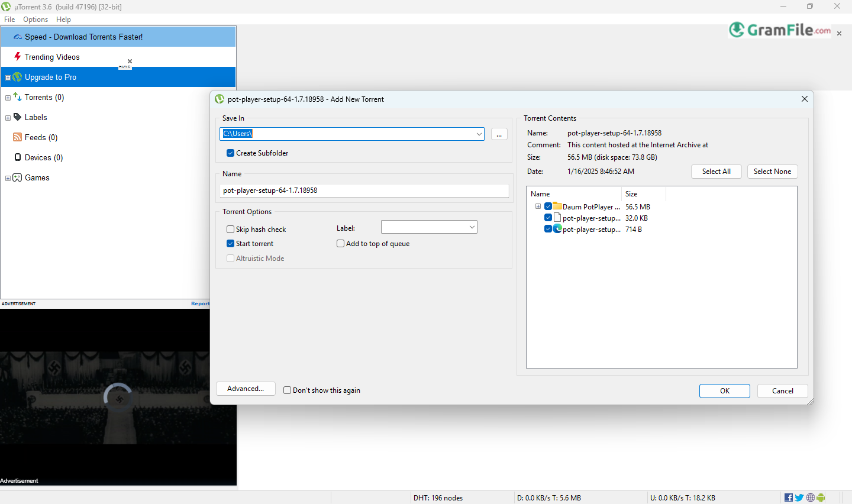Open the Save In path dropdown
Viewport: 852px width, 504px height.
(479, 134)
